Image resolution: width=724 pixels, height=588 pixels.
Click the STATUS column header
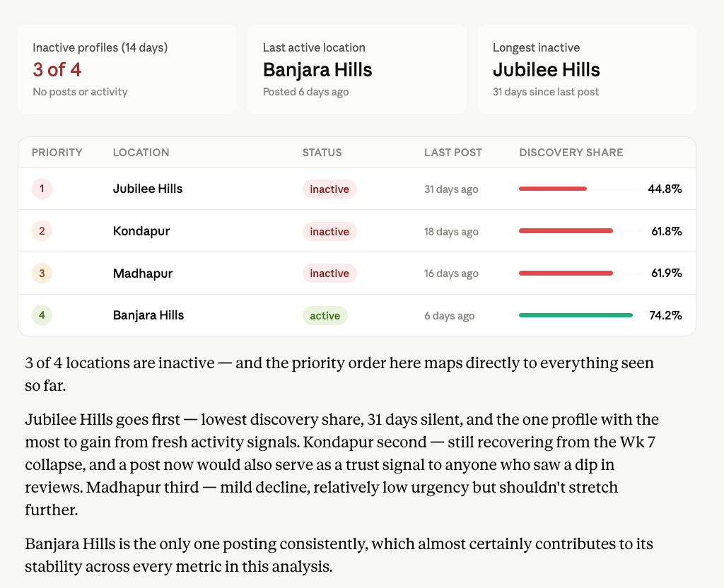coord(322,153)
